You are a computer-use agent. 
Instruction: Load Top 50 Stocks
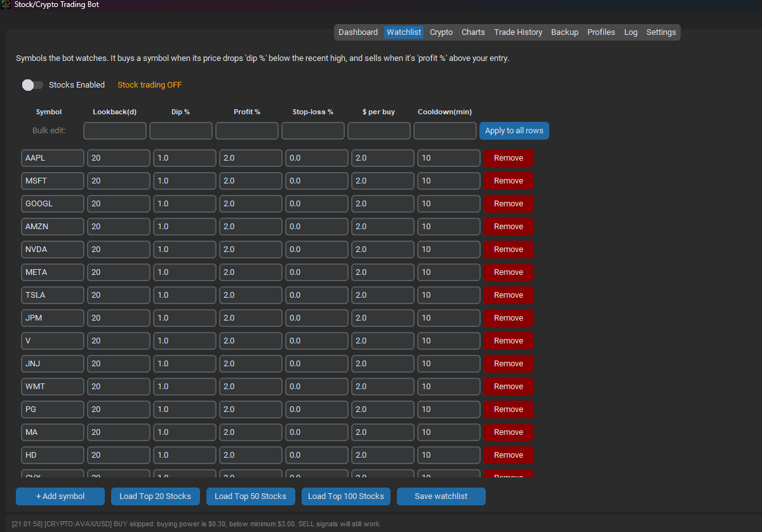(251, 496)
